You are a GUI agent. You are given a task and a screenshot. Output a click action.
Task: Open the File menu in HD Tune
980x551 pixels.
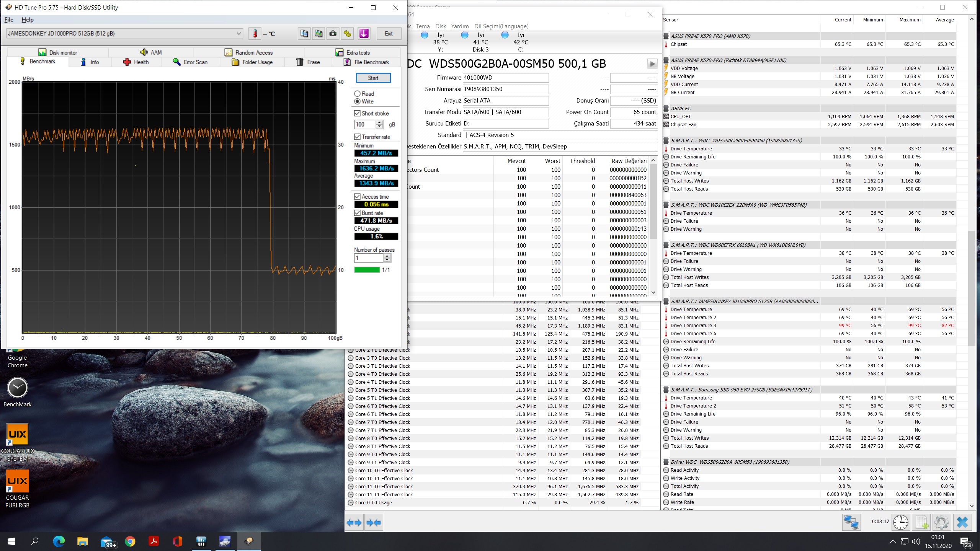[x=9, y=20]
